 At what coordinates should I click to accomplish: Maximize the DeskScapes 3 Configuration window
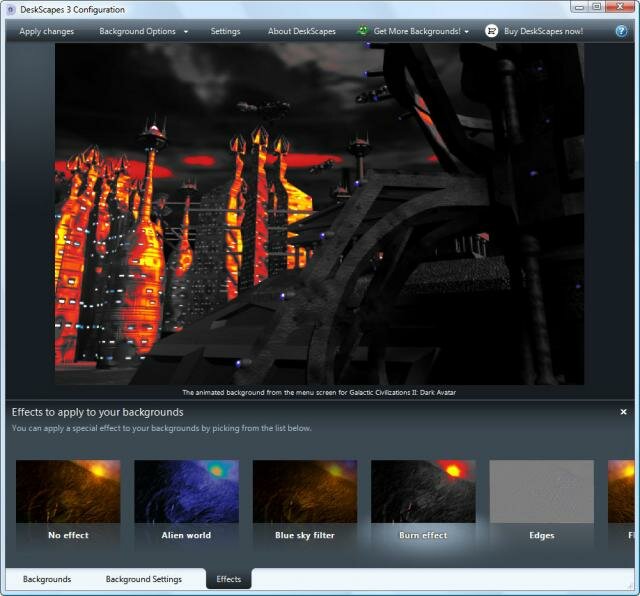597,7
